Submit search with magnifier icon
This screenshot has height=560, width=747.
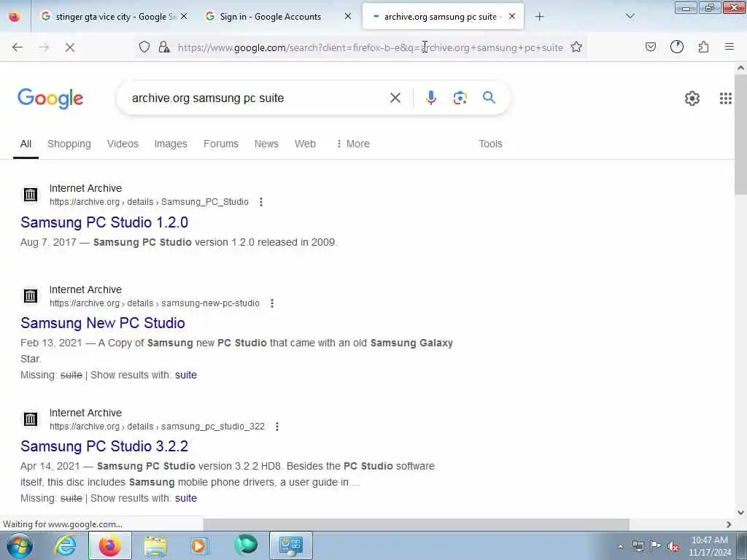pos(489,98)
